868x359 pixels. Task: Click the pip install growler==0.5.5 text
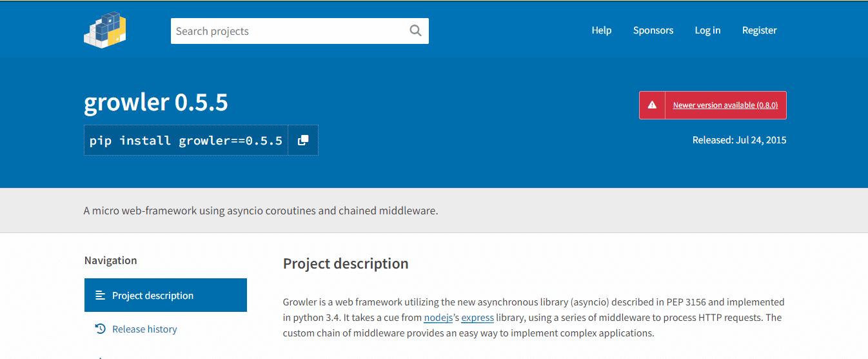click(186, 141)
